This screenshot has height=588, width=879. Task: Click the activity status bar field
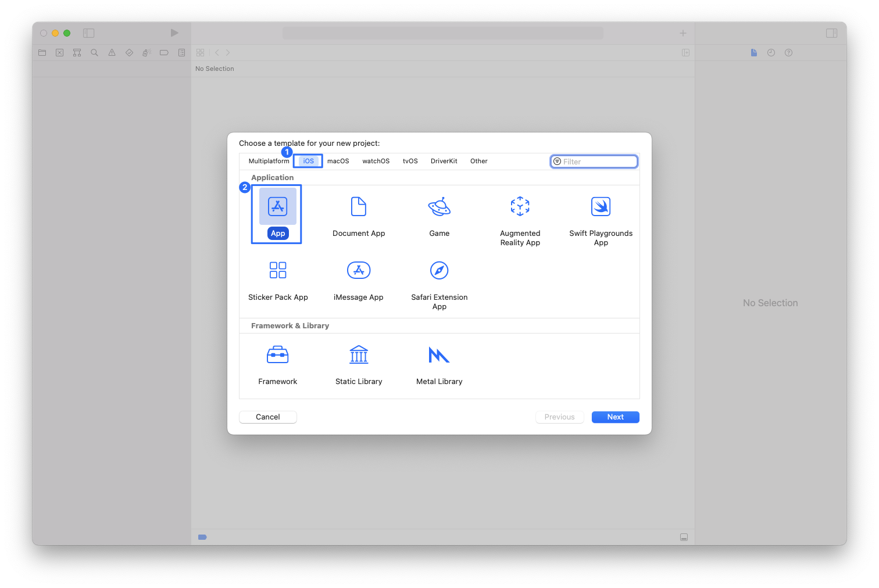443,33
